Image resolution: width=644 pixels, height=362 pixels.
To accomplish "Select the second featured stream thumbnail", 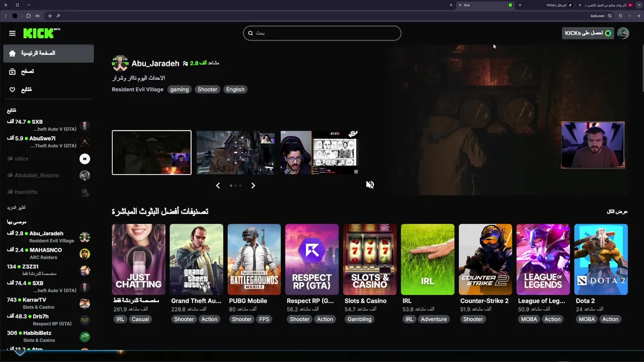I will click(235, 152).
